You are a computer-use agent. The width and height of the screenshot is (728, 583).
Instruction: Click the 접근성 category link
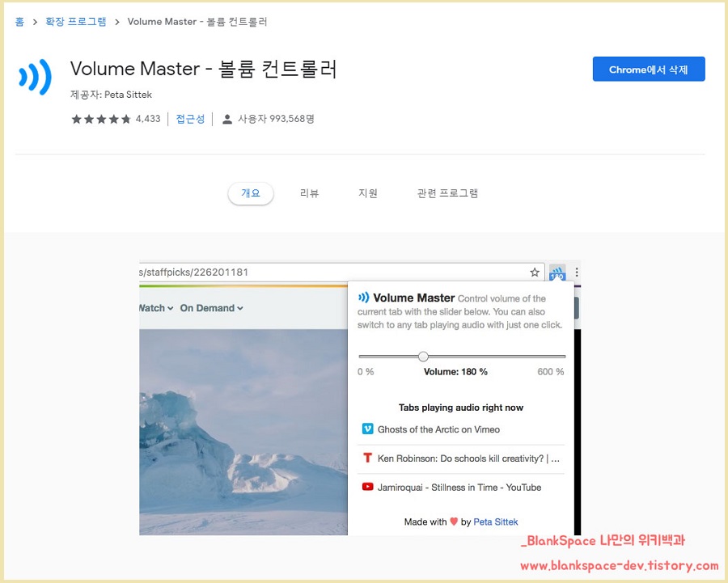190,120
